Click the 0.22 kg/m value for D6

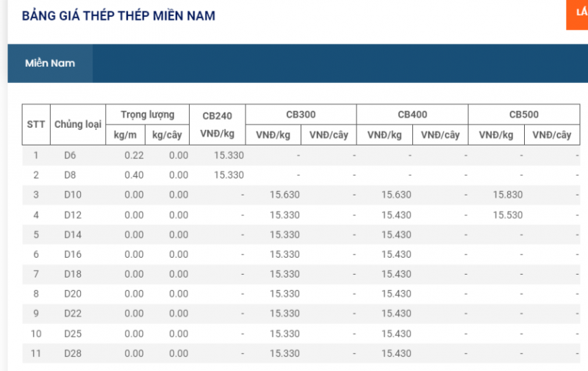point(134,155)
